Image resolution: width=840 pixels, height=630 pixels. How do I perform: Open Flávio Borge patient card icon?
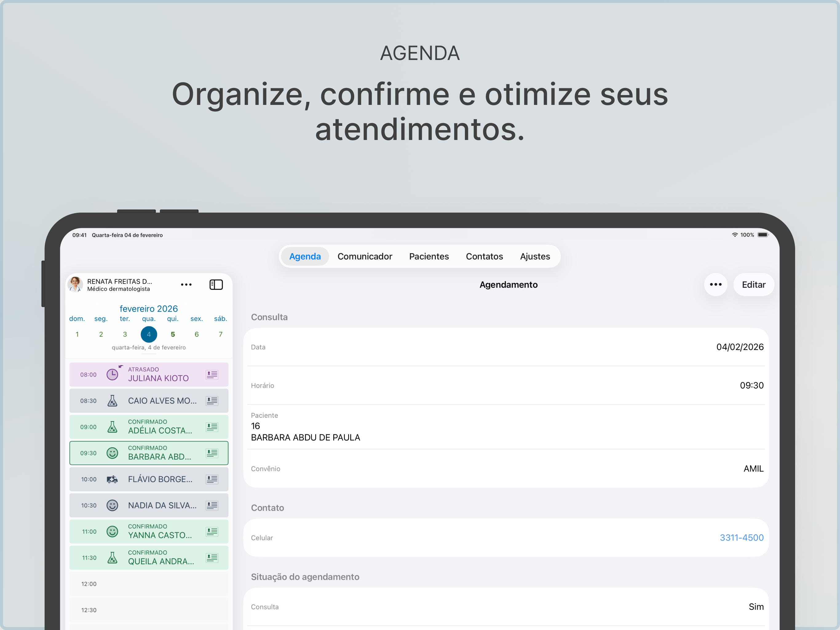pyautogui.click(x=212, y=479)
